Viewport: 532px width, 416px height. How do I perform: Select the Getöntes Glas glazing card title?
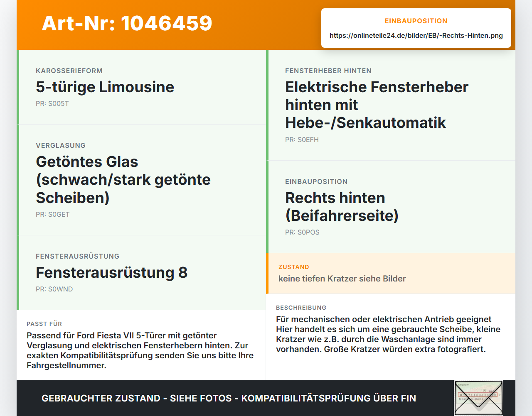click(x=123, y=180)
